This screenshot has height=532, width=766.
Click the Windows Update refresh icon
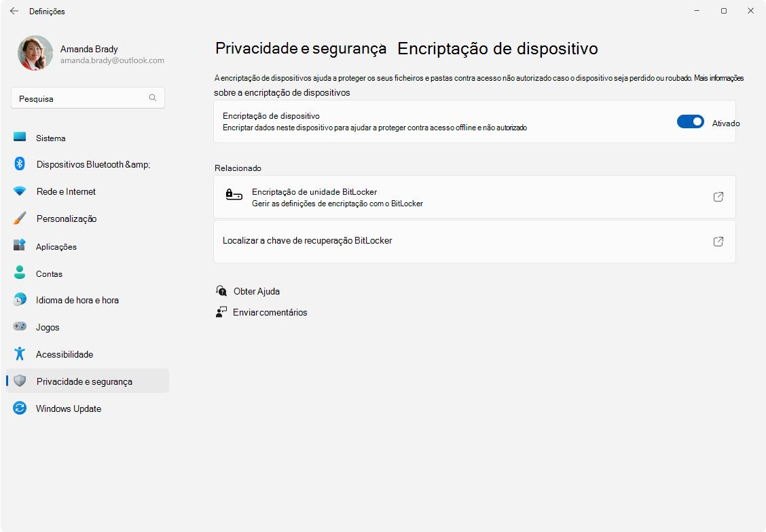coord(20,408)
